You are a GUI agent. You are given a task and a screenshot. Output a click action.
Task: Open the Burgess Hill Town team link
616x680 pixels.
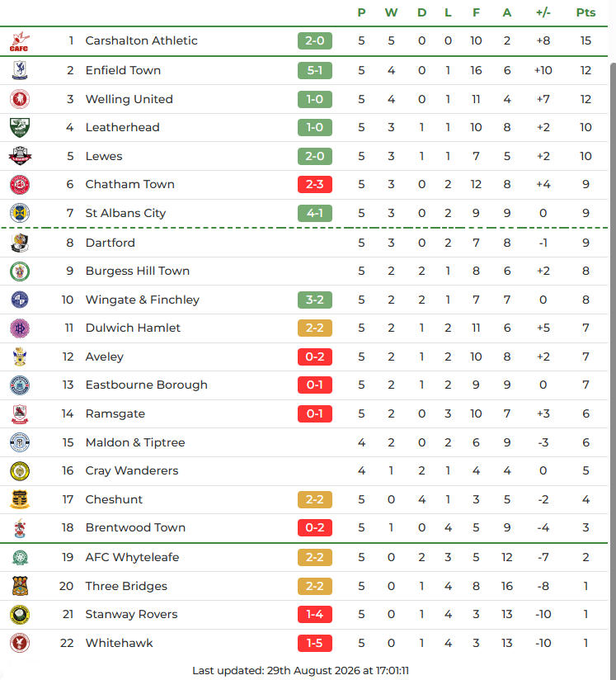138,271
